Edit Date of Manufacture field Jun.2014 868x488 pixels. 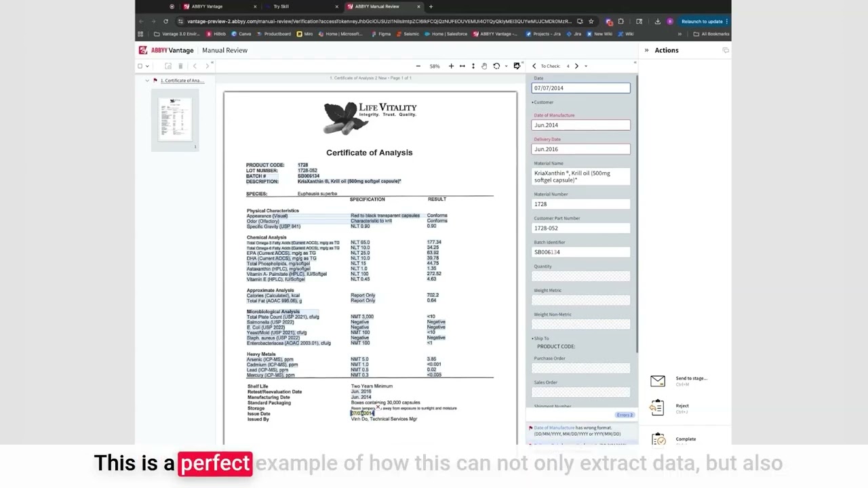pos(580,125)
